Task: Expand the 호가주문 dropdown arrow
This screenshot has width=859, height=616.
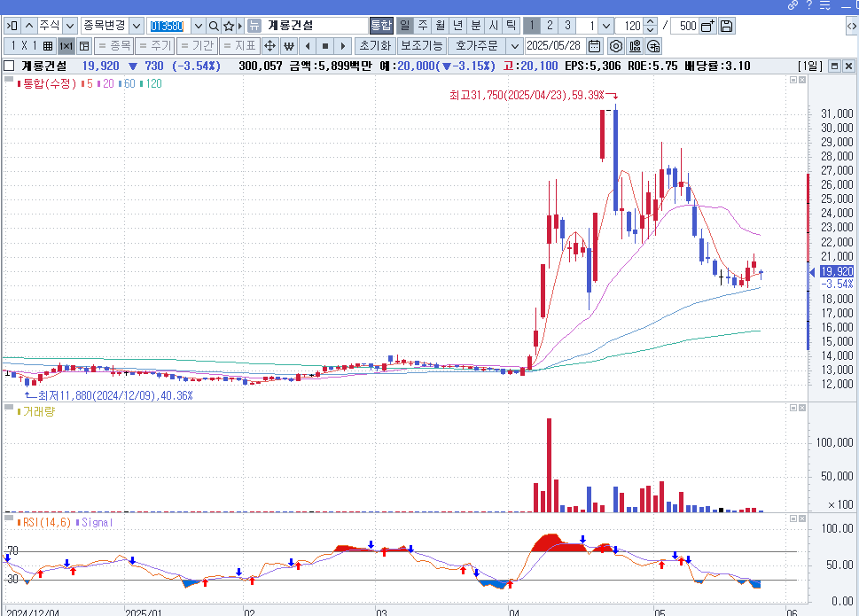Action: click(x=513, y=45)
